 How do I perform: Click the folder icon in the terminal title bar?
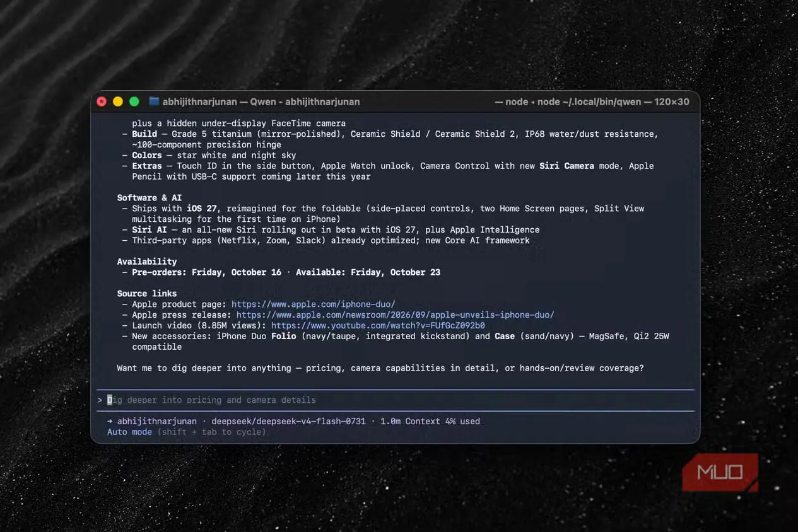[154, 101]
